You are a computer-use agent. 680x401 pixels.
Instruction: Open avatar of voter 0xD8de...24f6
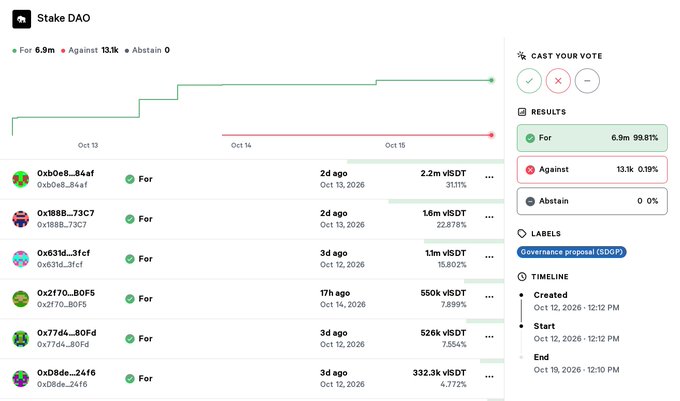click(20, 378)
